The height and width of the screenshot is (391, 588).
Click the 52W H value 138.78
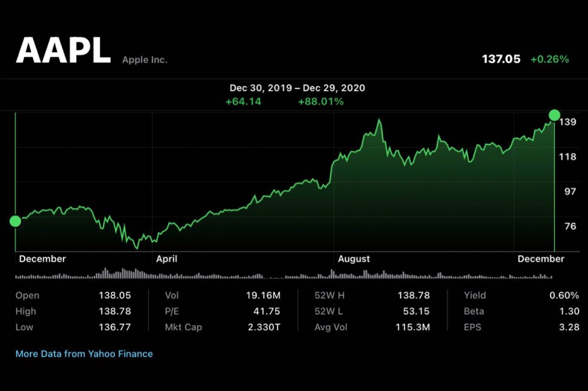(x=414, y=295)
